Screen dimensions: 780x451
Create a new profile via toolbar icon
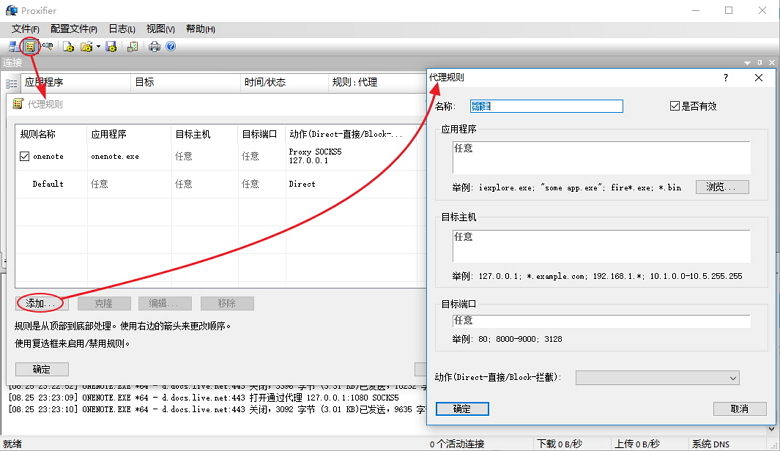(68, 47)
